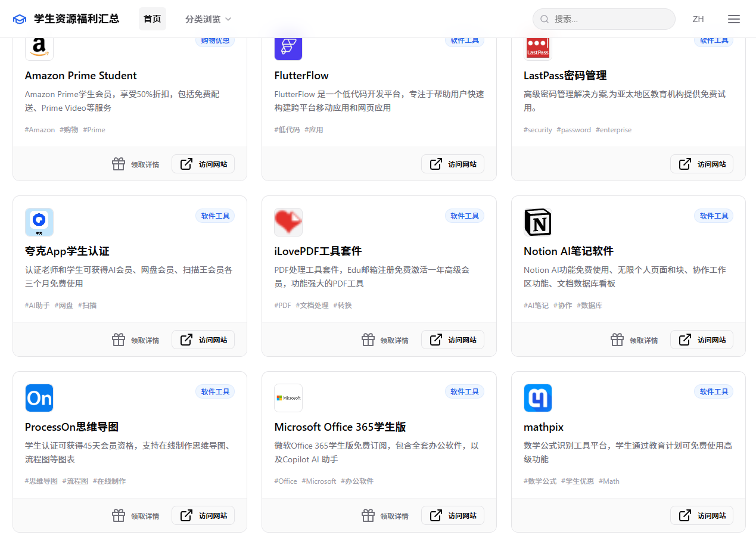Image resolution: width=756 pixels, height=535 pixels.
Task: Click the Microsoft logo icon
Action: pyautogui.click(x=288, y=397)
